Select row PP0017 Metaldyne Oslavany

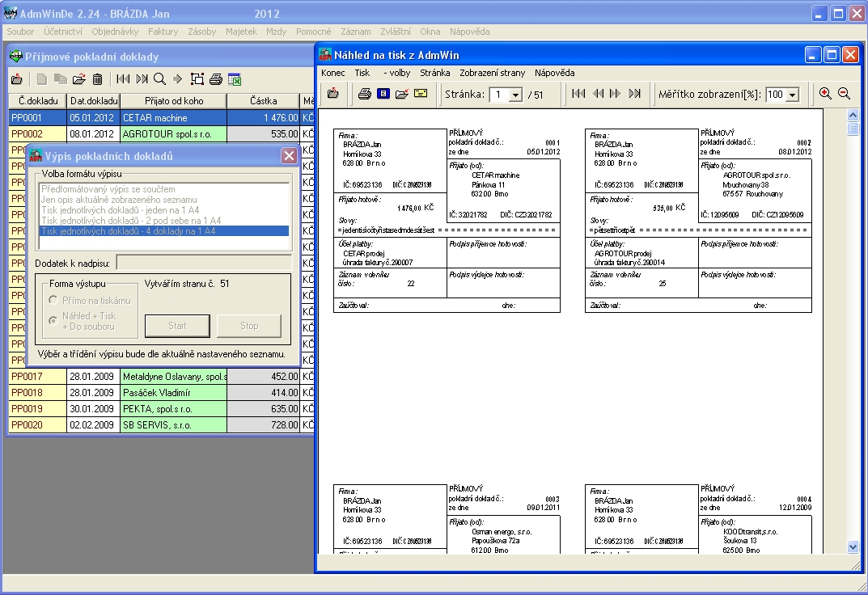162,377
